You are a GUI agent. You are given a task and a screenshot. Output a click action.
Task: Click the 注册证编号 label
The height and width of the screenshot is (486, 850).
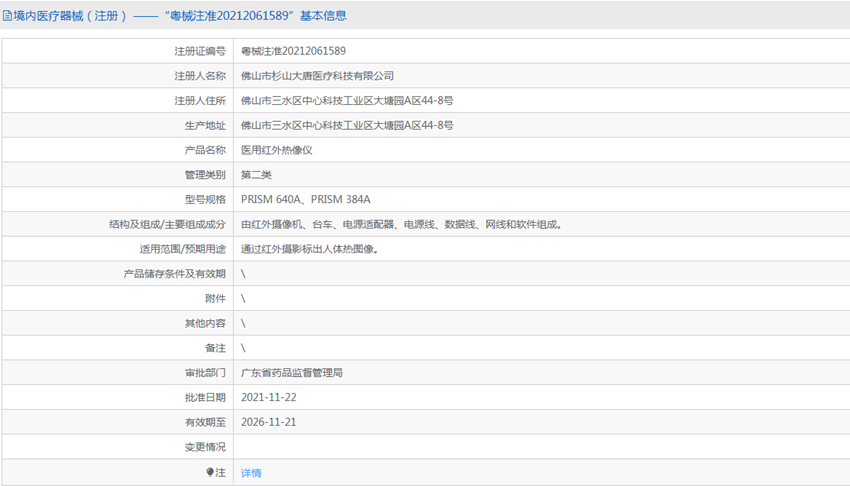[200, 51]
